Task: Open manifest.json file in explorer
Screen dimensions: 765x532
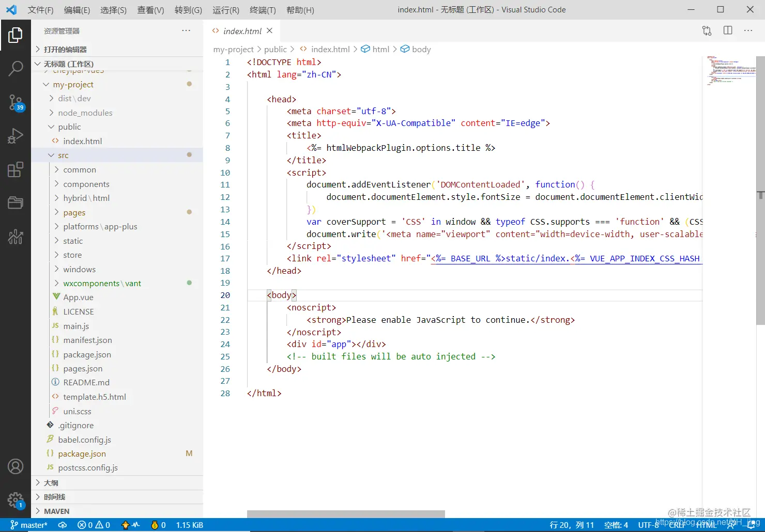Action: click(x=117, y=340)
